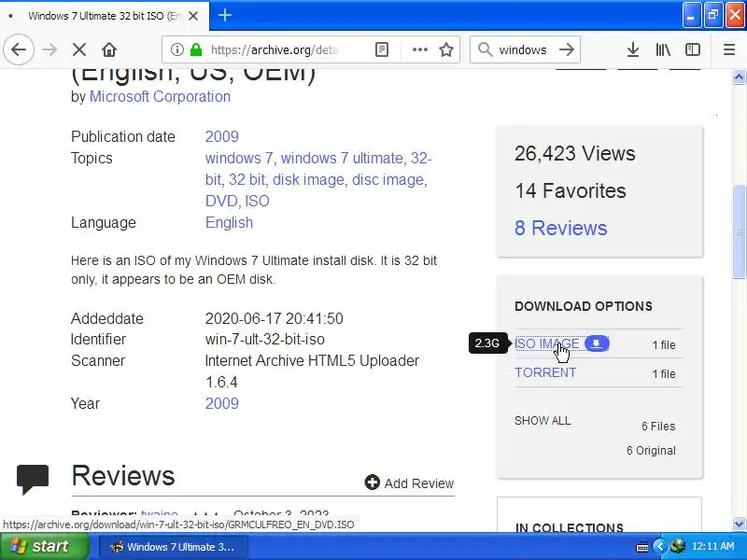Viewport: 747px width, 560px height.
Task: Download the ISO IMAGE file
Action: pyautogui.click(x=546, y=343)
